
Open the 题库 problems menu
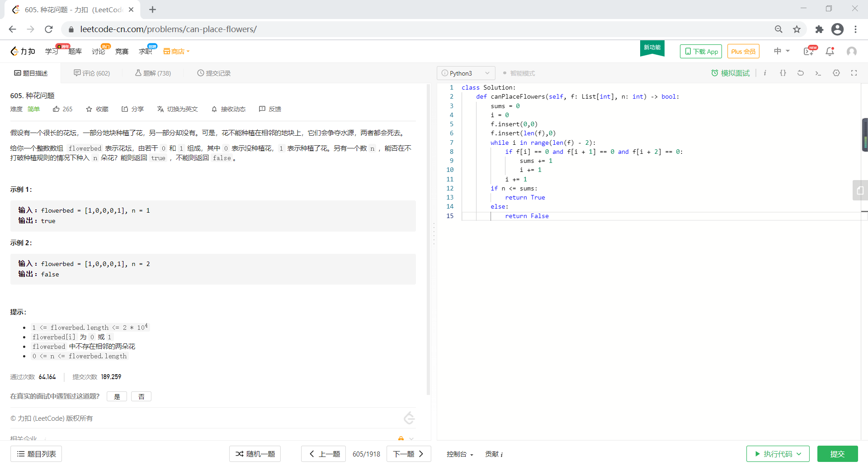pos(75,52)
